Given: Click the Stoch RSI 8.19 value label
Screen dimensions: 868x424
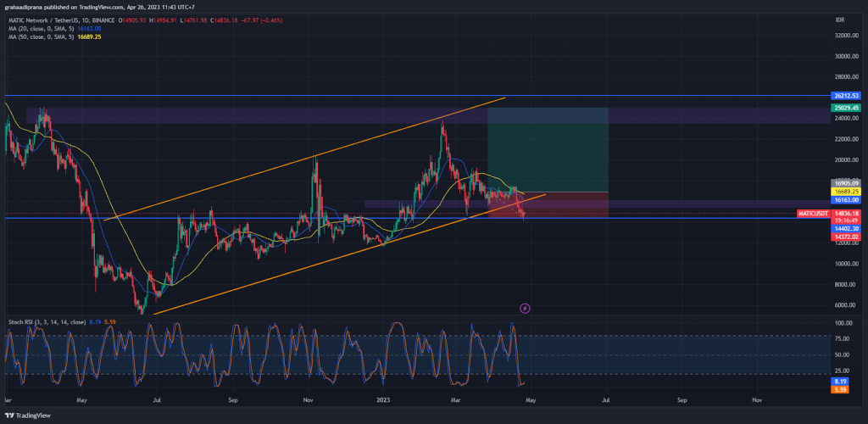Looking at the screenshot, I should pyautogui.click(x=840, y=382).
